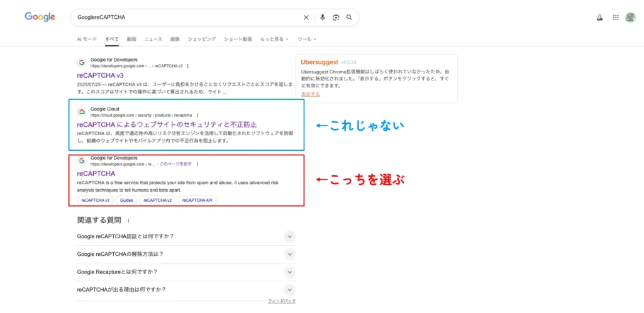Click into the search input field
The image size is (644, 313).
tap(182, 18)
